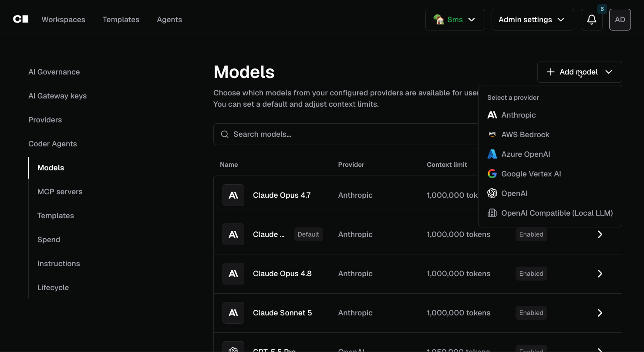Open Claude Opus 4.8 row chevron
Screen dimensions: 644x352
pos(600,274)
